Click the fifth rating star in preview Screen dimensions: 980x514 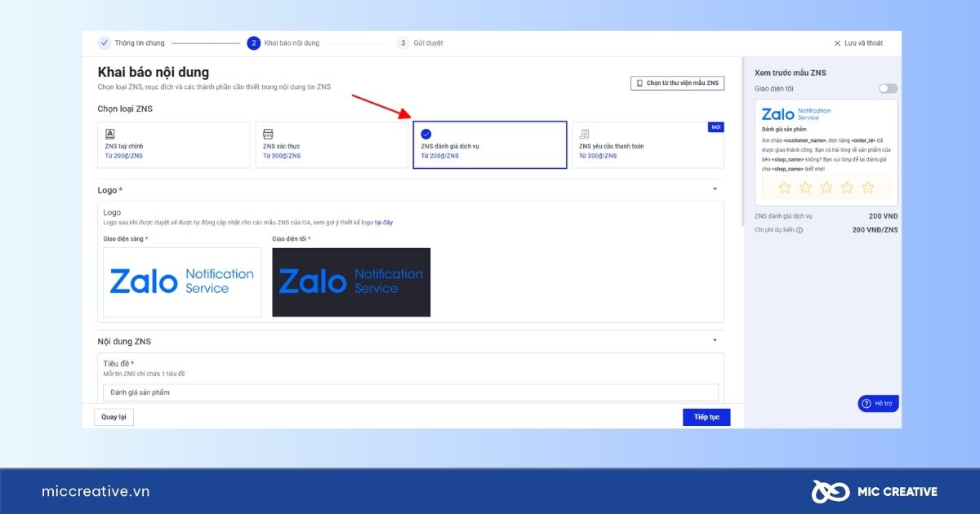867,188
